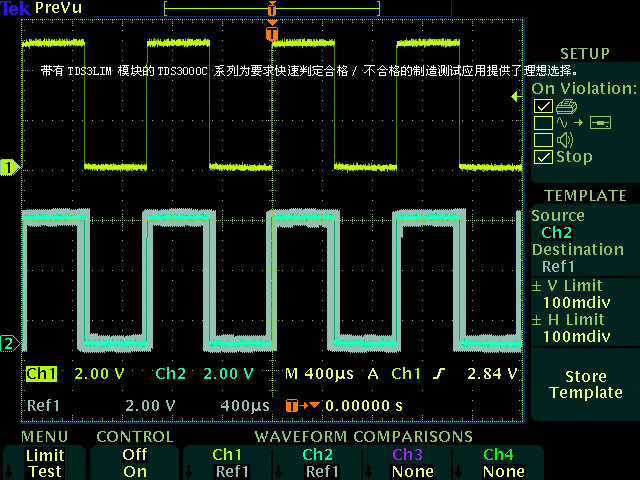Select the Ch2 template source
This screenshot has height=480, width=640.
pyautogui.click(x=556, y=233)
